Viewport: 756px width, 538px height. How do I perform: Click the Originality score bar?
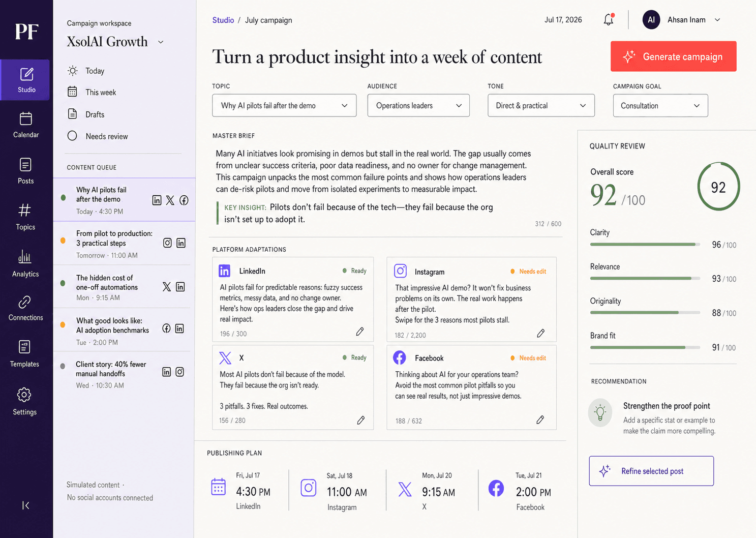pyautogui.click(x=646, y=313)
